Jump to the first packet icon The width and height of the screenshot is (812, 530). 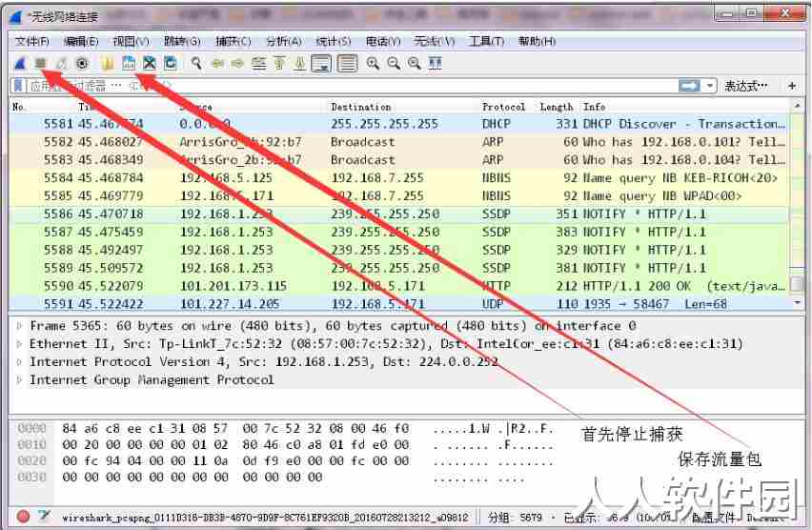[279, 64]
